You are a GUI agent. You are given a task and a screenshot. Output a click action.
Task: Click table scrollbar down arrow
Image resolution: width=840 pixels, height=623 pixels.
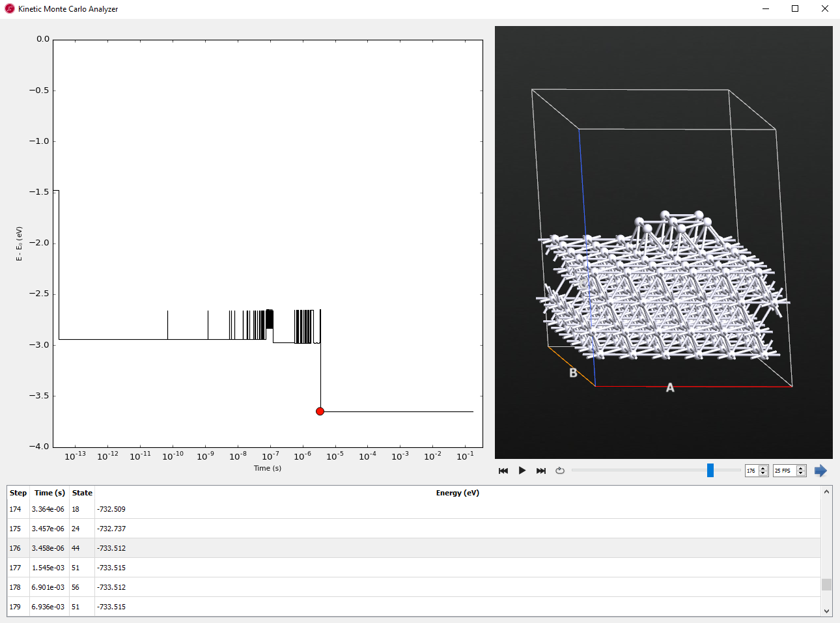pyautogui.click(x=826, y=611)
